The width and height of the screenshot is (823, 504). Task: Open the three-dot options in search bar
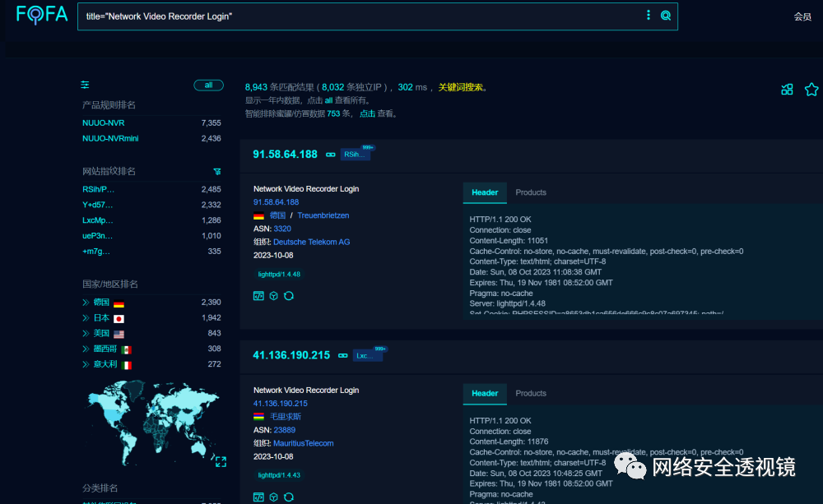click(649, 15)
